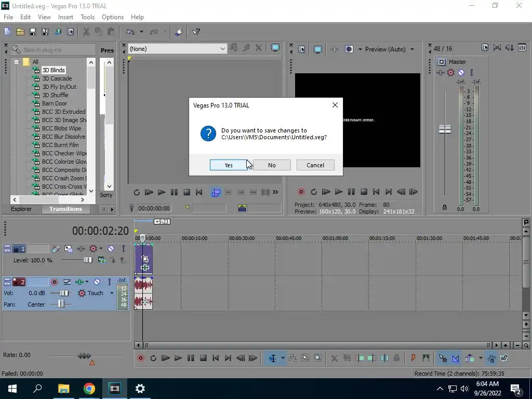
Task: Open Chrome from the taskbar
Action: pyautogui.click(x=89, y=389)
